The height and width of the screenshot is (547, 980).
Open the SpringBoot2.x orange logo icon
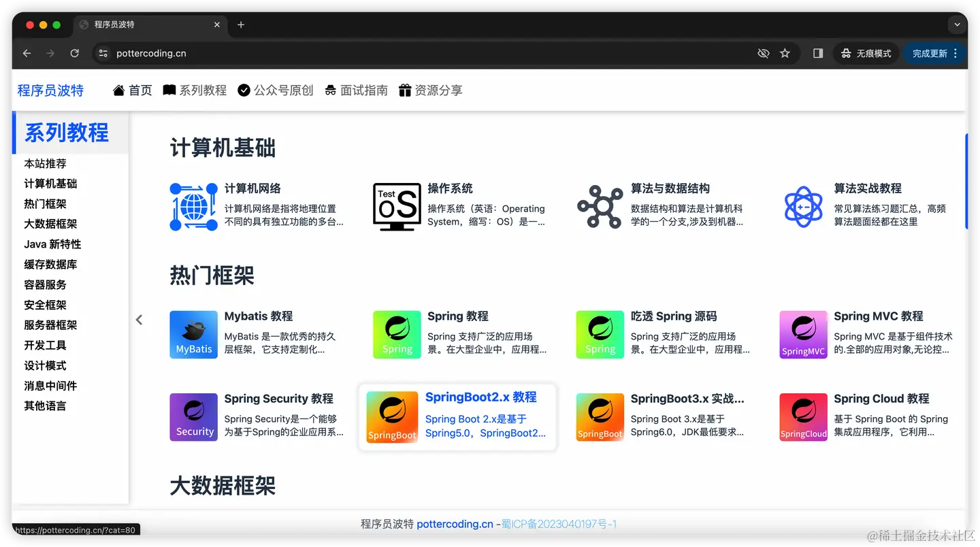[392, 417]
